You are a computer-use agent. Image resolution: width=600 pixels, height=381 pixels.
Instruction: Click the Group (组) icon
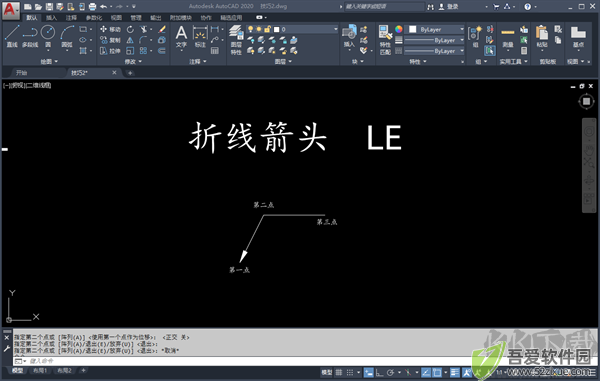475,36
